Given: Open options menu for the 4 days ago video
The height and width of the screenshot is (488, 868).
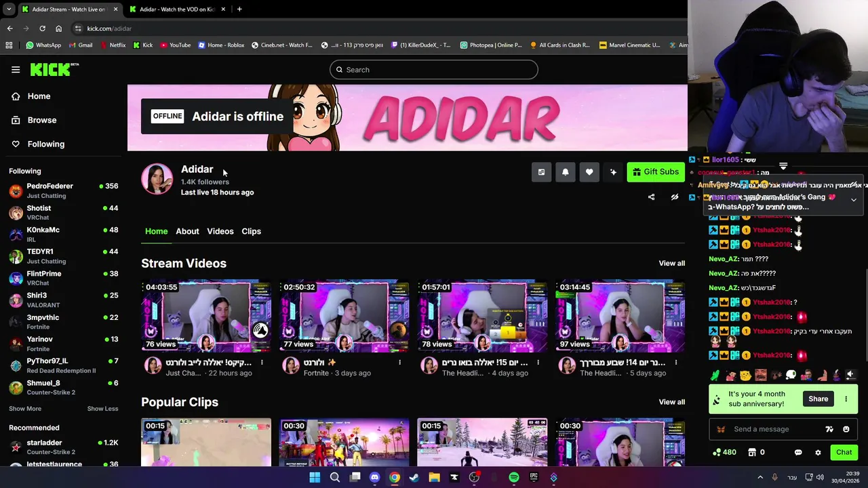Looking at the screenshot, I should 538,363.
